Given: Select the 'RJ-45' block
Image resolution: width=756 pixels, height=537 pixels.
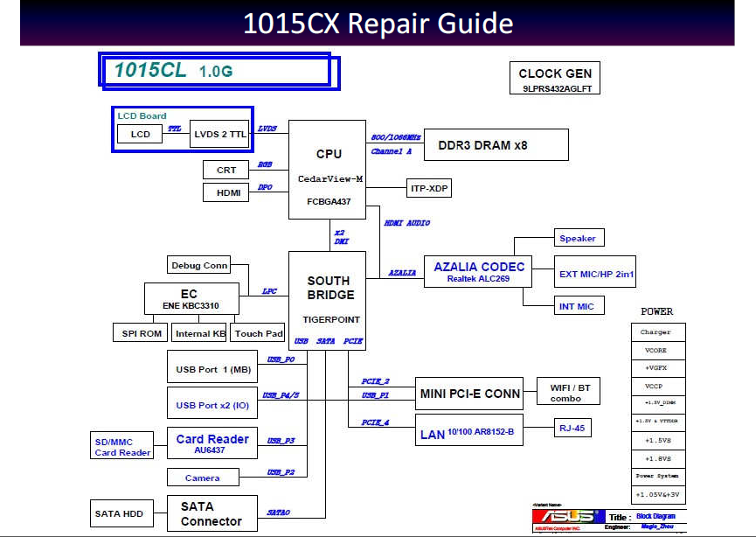Looking at the screenshot, I should (572, 428).
